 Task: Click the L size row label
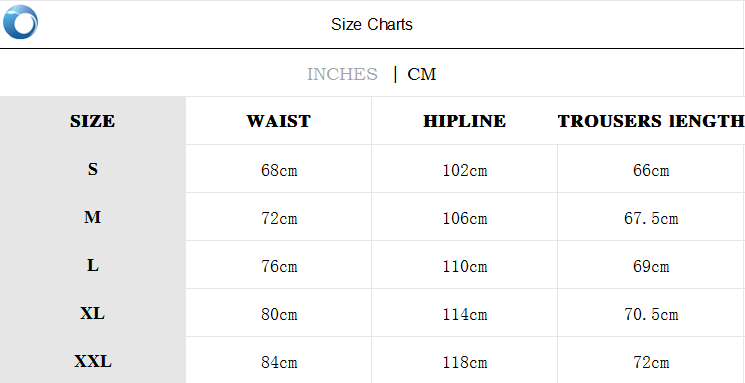(93, 265)
